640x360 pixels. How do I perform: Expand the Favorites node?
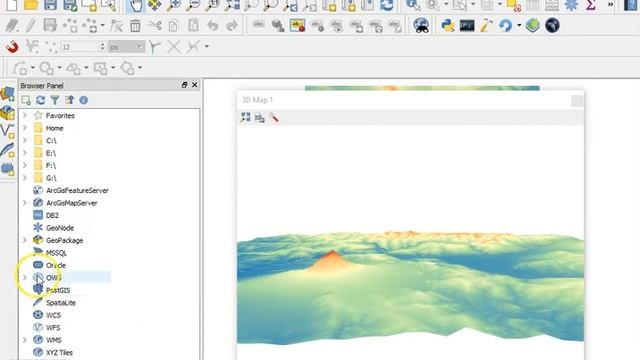(x=25, y=116)
